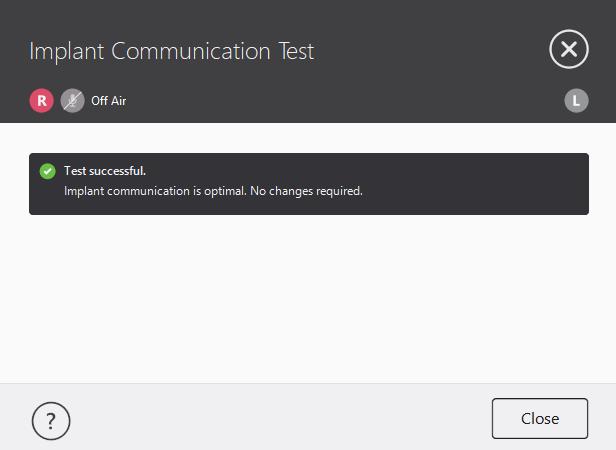
Task: Click the green success checkmark icon
Action: tap(47, 171)
